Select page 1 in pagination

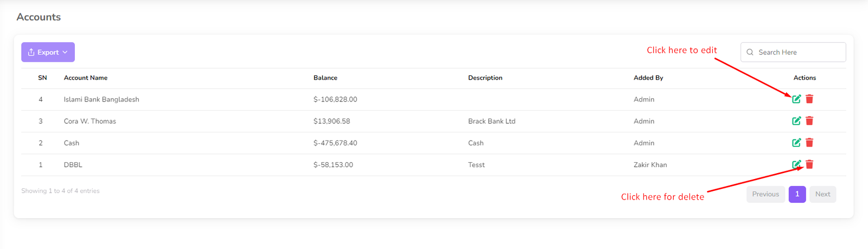point(797,194)
